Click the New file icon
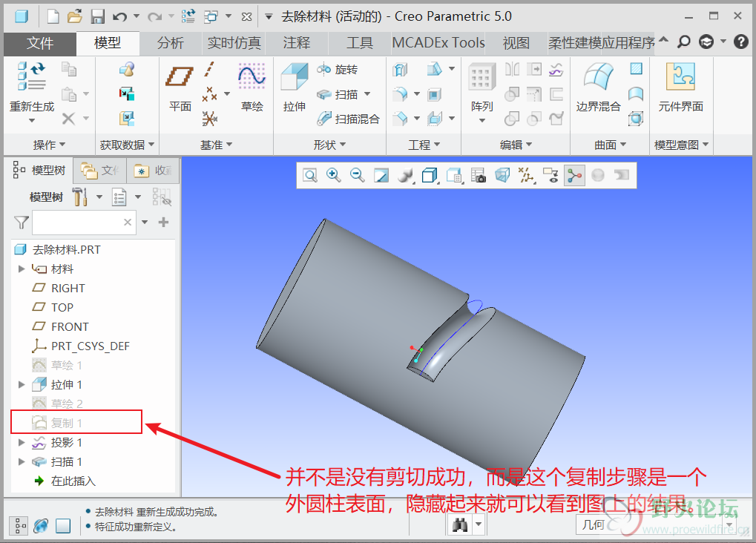This screenshot has width=756, height=543. (53, 17)
